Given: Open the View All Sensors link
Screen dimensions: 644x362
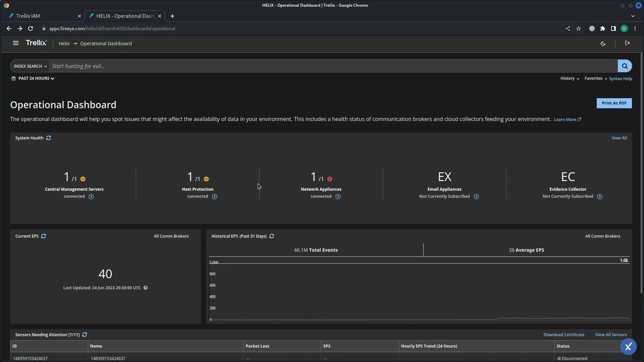Looking at the screenshot, I should [611, 335].
